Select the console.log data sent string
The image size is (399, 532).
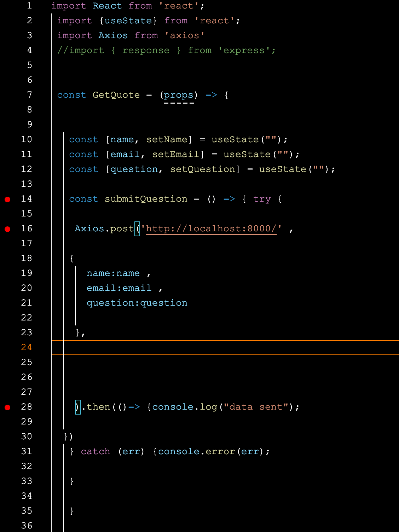pyautogui.click(x=257, y=407)
